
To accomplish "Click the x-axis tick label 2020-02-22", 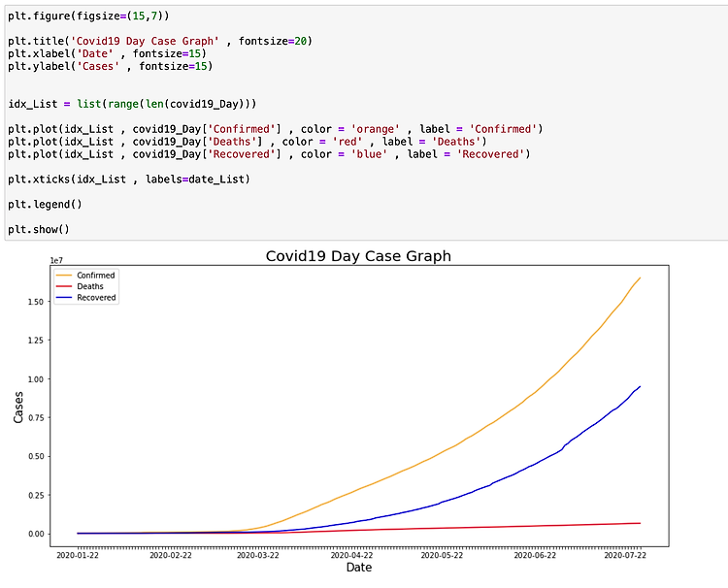I will tap(171, 556).
